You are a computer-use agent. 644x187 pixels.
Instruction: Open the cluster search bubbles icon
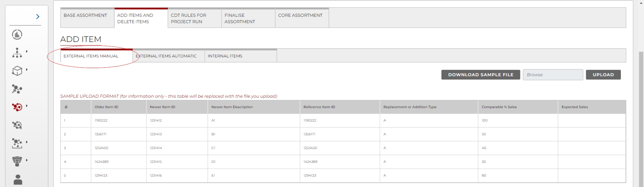point(17,89)
